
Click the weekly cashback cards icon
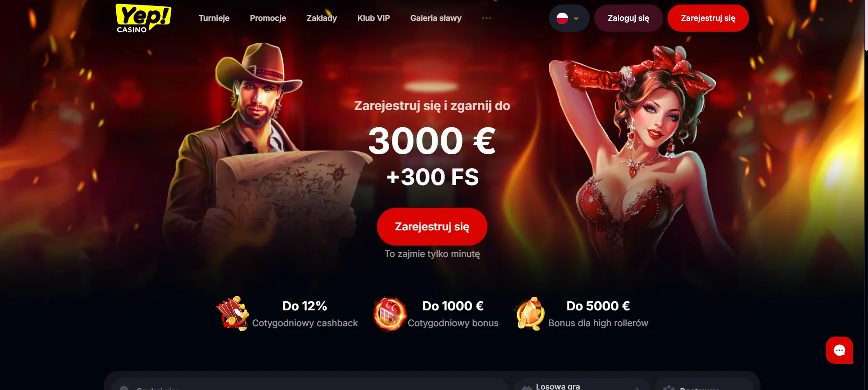pyautogui.click(x=232, y=314)
